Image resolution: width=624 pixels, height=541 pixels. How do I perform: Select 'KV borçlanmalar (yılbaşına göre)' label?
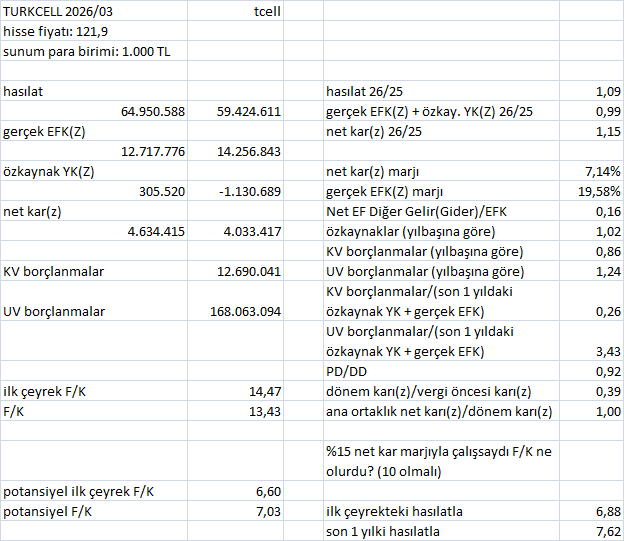441,251
